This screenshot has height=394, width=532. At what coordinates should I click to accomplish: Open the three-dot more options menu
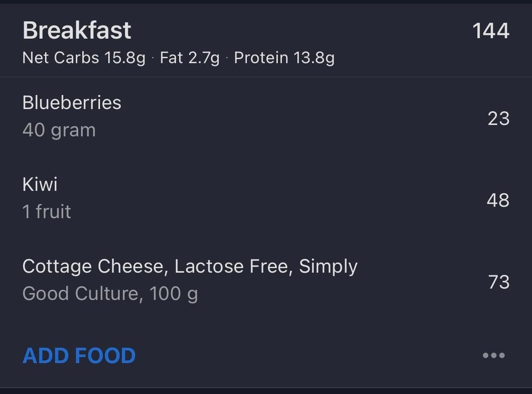494,356
